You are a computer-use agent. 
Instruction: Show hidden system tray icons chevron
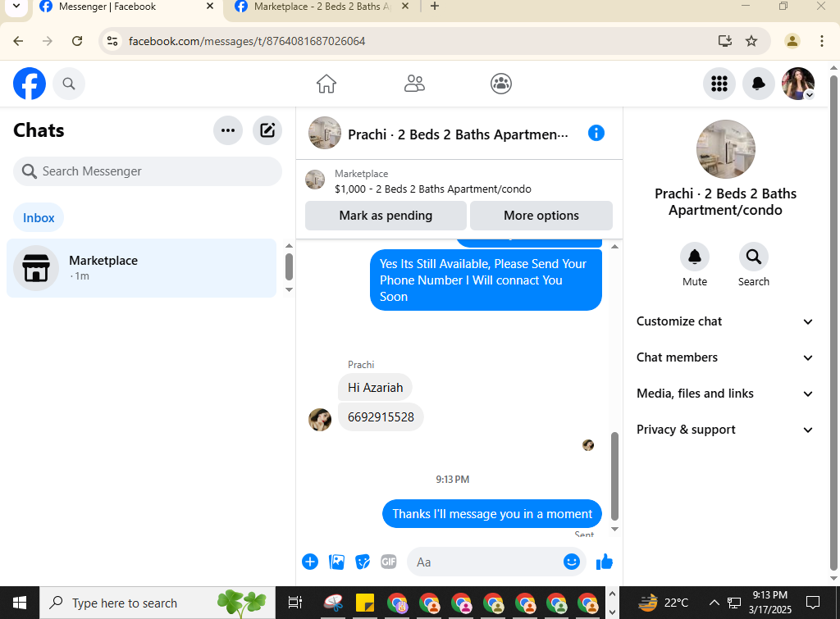click(714, 603)
